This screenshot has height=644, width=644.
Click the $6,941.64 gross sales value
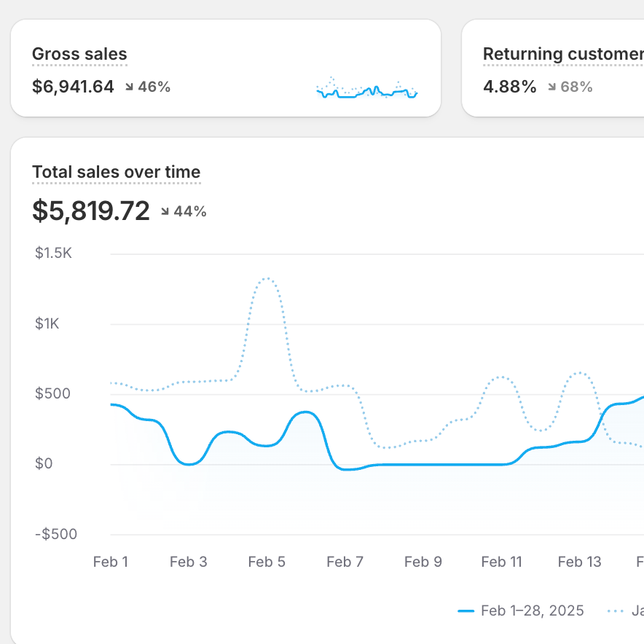point(73,87)
